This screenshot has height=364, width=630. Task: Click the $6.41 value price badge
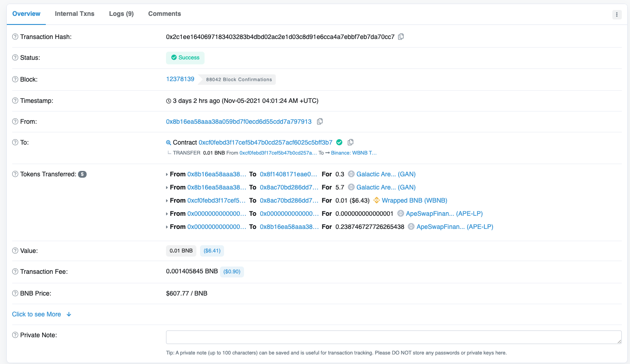coord(212,251)
